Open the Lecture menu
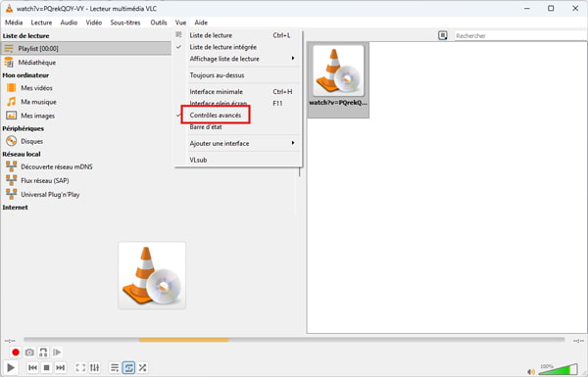This screenshot has height=377, width=588. [41, 23]
